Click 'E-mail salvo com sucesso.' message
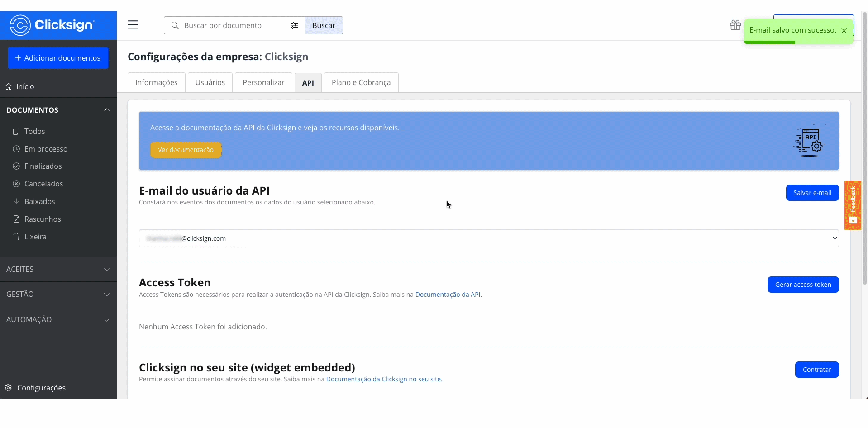The height and width of the screenshot is (428, 868). tap(792, 30)
